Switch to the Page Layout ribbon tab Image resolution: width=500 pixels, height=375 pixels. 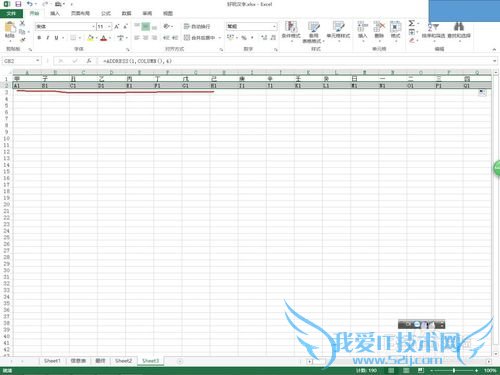(x=80, y=13)
